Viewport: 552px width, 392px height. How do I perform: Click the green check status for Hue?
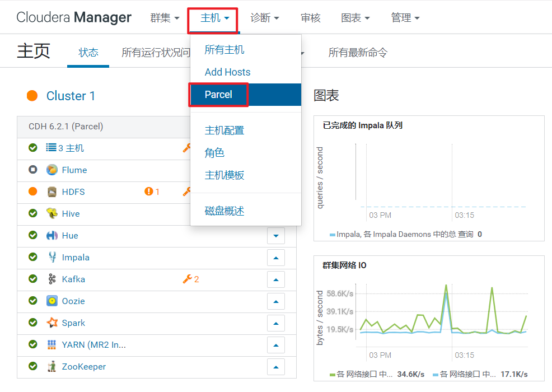[x=32, y=235]
